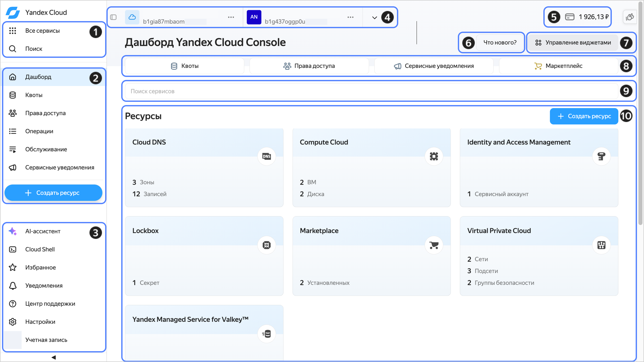Open the Compute Cloud card title
Screen dimensions: 644x362
(x=324, y=142)
